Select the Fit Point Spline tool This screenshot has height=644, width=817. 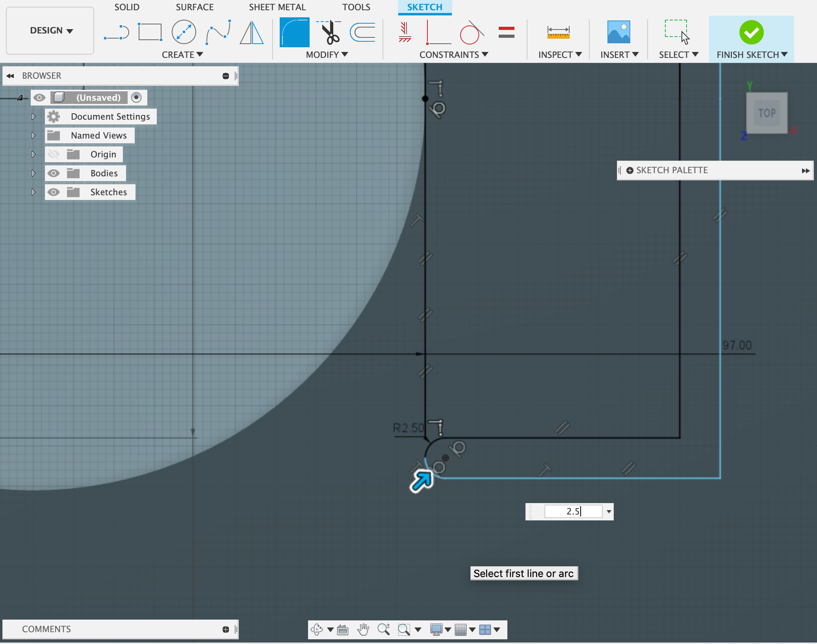(218, 31)
